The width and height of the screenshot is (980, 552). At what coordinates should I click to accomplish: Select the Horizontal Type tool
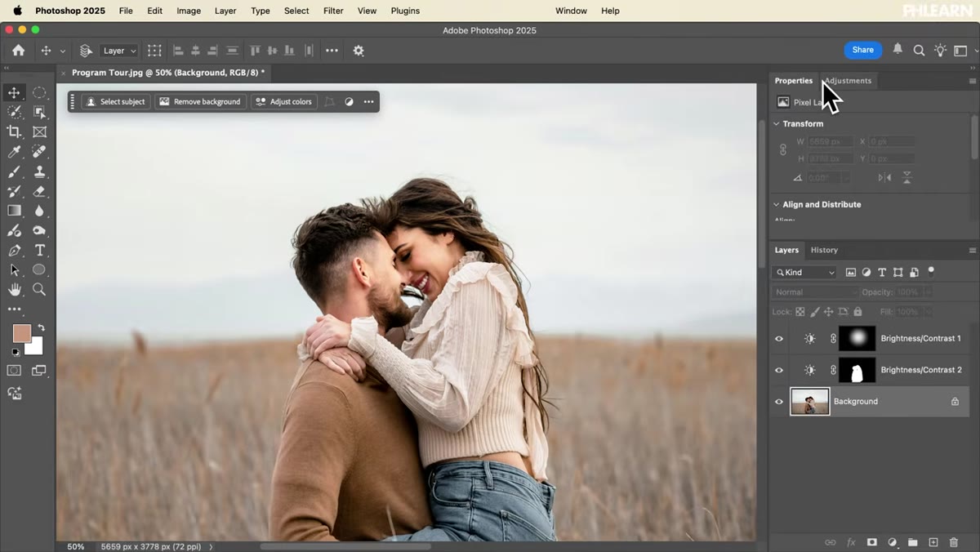pos(39,250)
